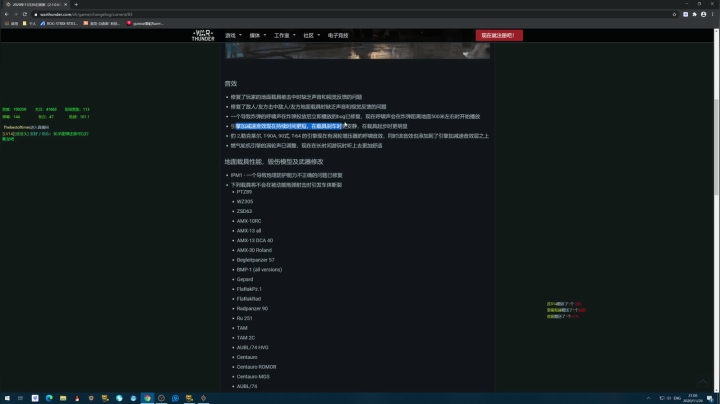This screenshot has height=404, width=720.
Task: Bookmark this page with the star icon
Action: [x=675, y=14]
